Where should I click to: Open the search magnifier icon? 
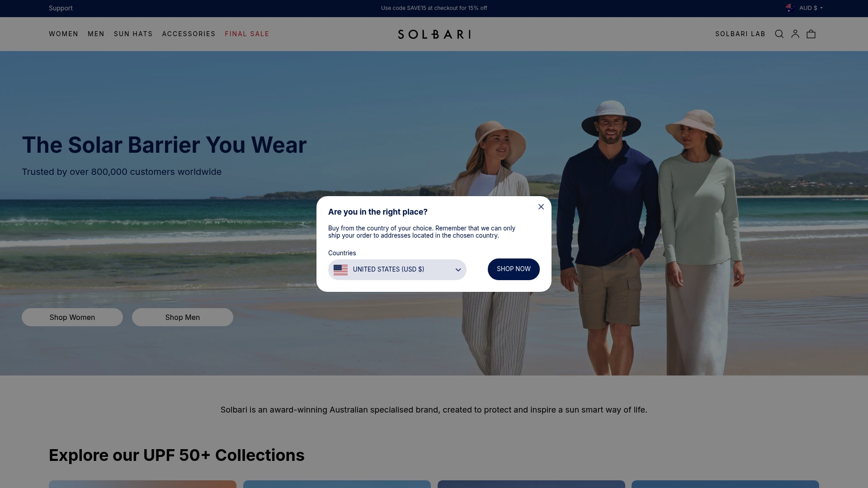pyautogui.click(x=779, y=34)
